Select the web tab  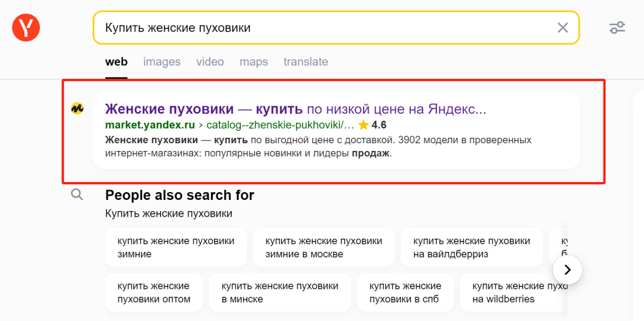pyautogui.click(x=116, y=62)
